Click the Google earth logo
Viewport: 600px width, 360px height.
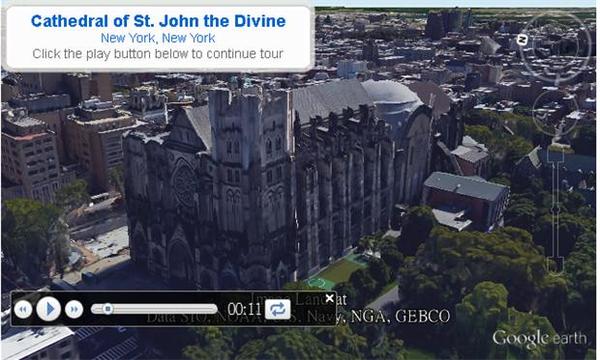540,339
